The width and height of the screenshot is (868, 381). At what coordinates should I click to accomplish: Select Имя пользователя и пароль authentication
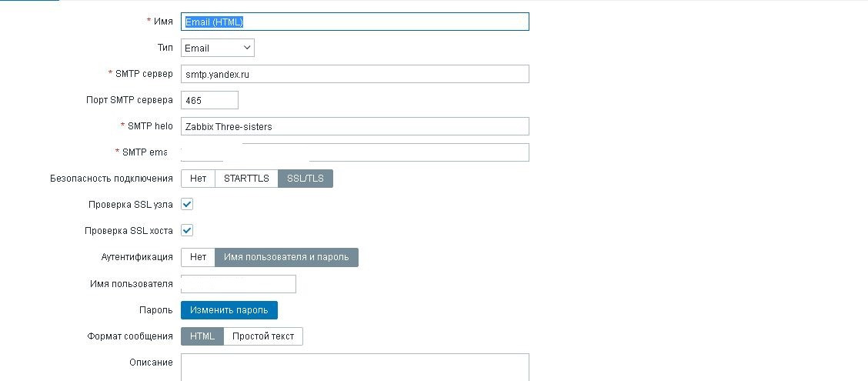[286, 257]
